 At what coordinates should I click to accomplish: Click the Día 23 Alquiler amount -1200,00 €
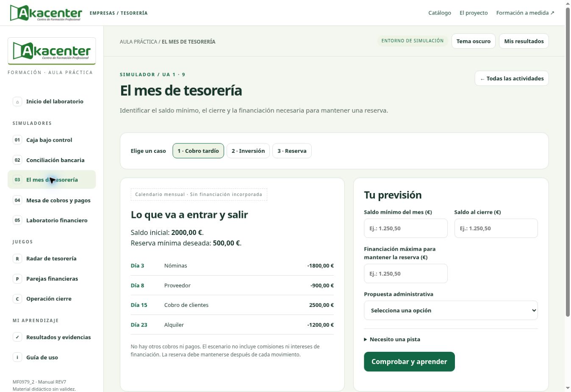coord(320,325)
